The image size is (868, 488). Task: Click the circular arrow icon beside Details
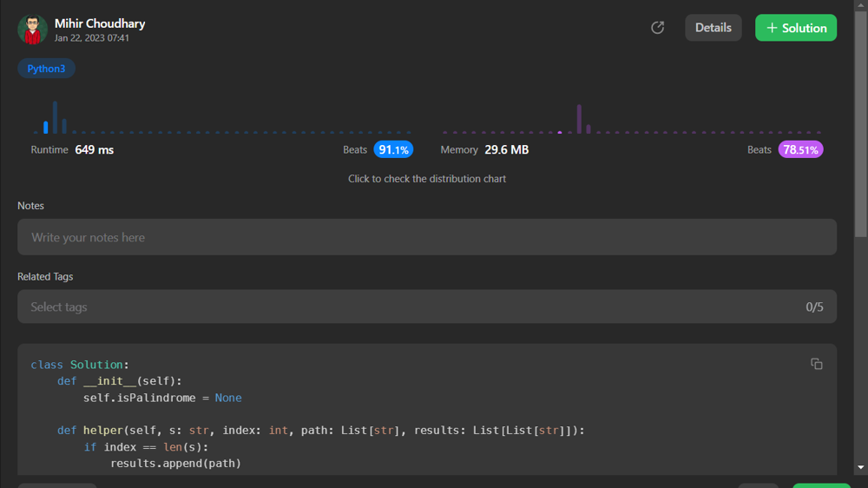pos(658,28)
